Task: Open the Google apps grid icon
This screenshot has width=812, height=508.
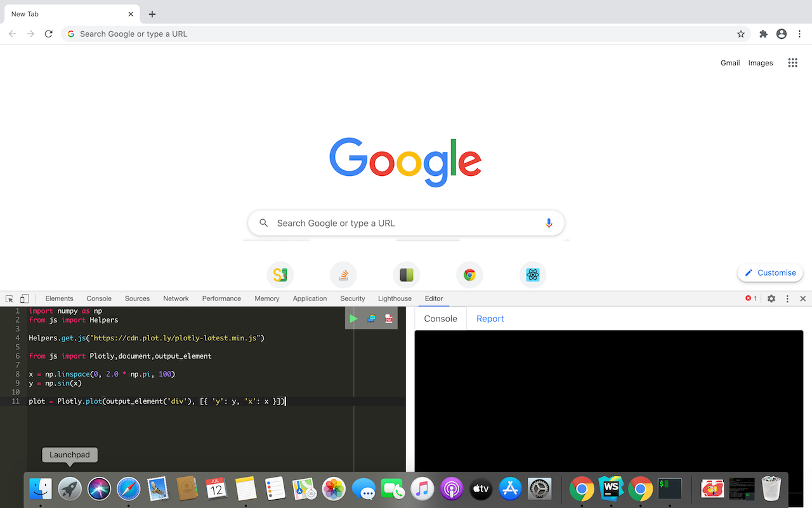Action: pos(792,62)
